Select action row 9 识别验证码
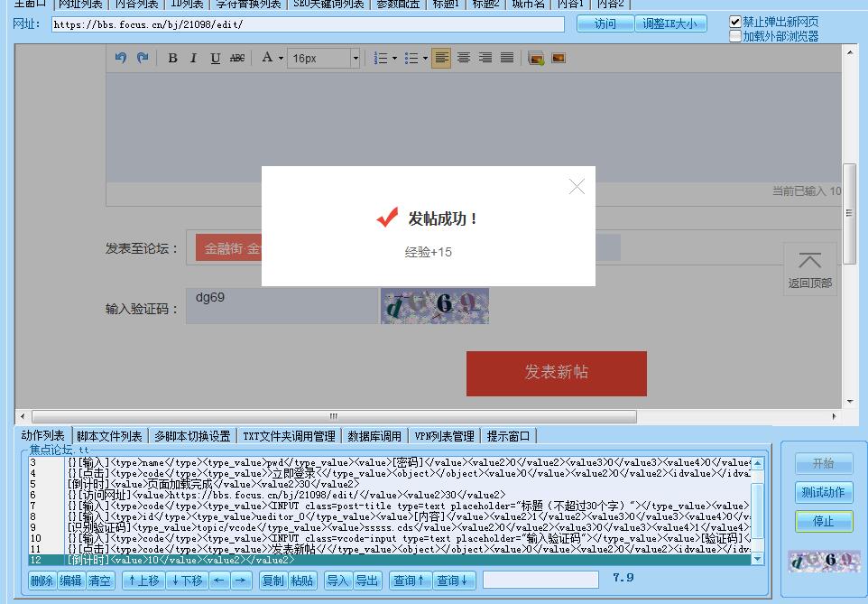The width and height of the screenshot is (868, 604). [389, 527]
